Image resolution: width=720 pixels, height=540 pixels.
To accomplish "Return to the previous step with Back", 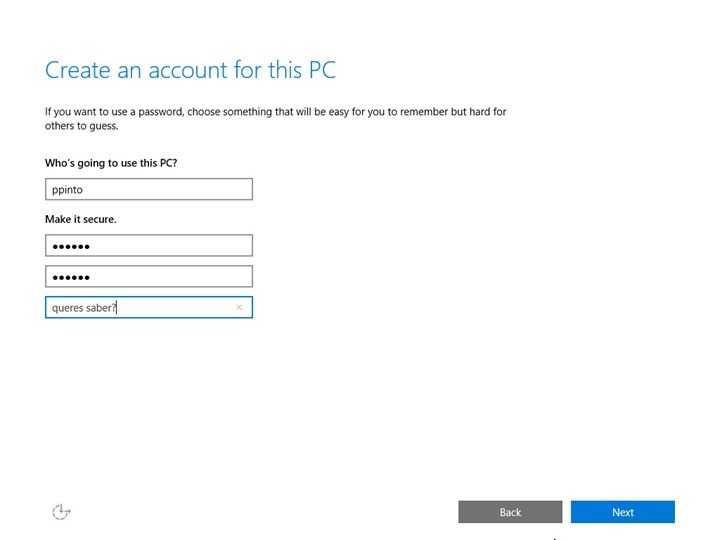I will tap(510, 512).
